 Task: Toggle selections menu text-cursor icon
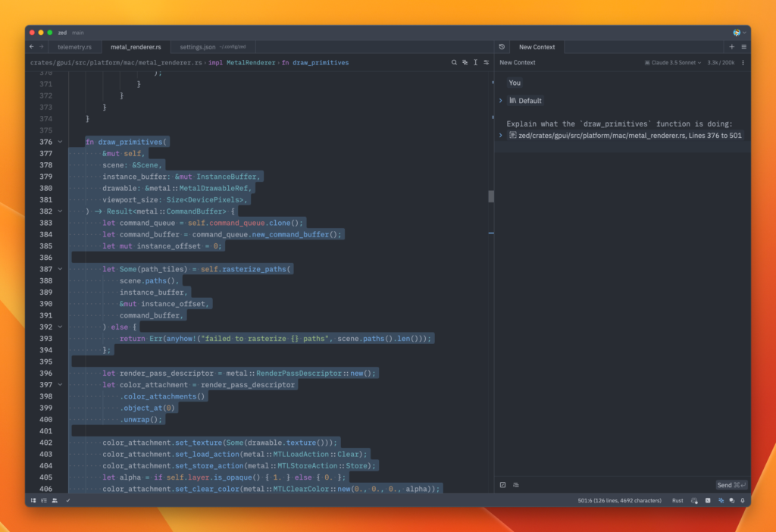click(x=476, y=62)
